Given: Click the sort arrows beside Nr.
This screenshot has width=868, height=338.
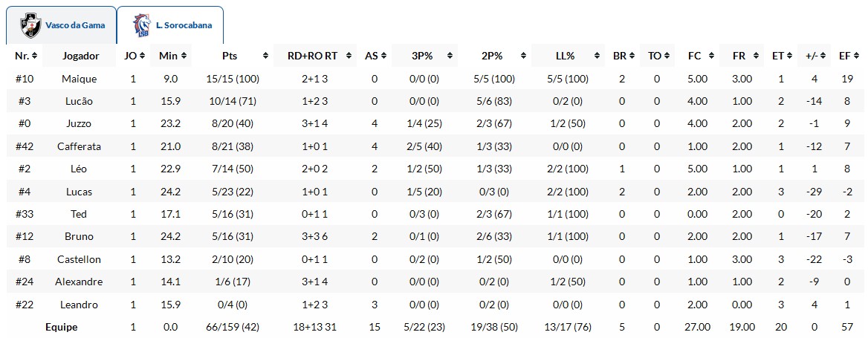Looking at the screenshot, I should [x=35, y=56].
